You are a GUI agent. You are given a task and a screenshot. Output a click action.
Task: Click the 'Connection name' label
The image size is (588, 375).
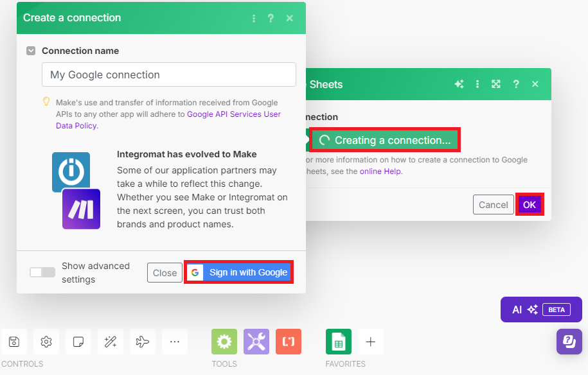tap(80, 51)
